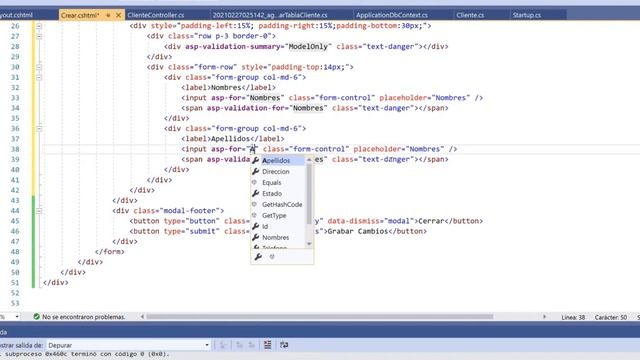Screen dimensions: 640x360
Task: Click 'Grabar Cambios' text on line 46
Action: click(x=358, y=231)
